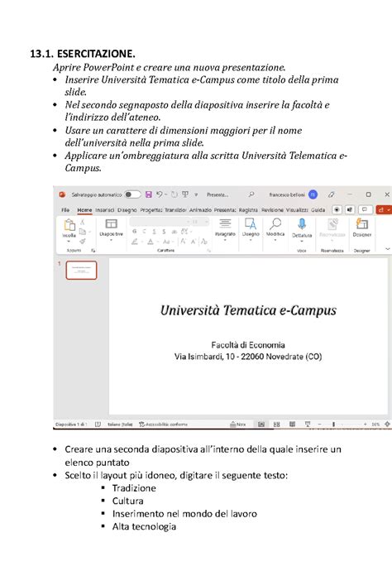Open the font name combo box
Image resolution: width=392 pixels, height=571 pixels.
click(x=160, y=222)
